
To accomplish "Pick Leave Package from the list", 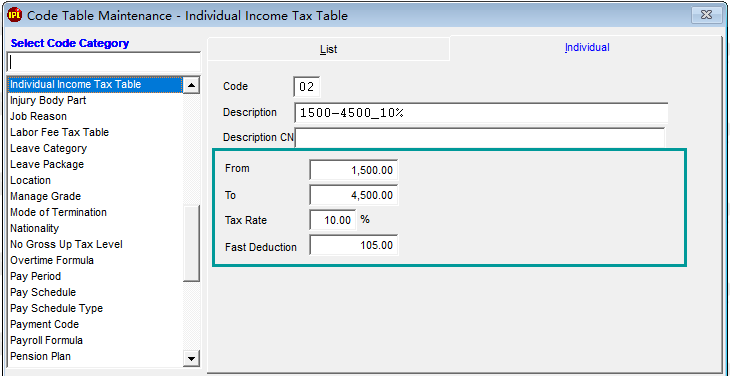I will (x=95, y=164).
